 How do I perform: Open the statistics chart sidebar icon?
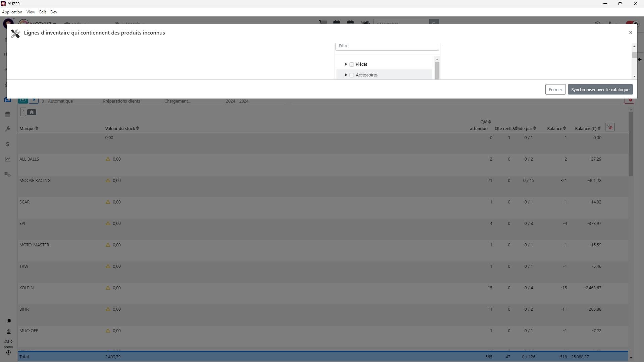8,159
